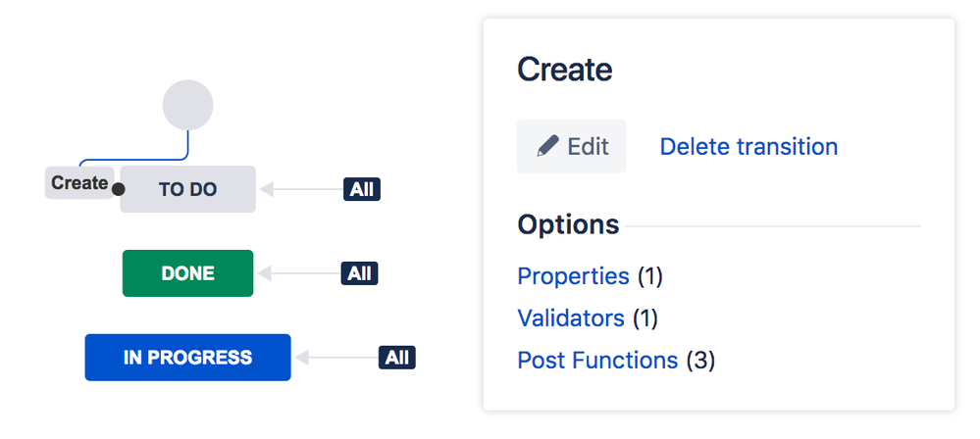This screenshot has width=980, height=439.
Task: Select the green DONE status node
Action: pyautogui.click(x=187, y=273)
